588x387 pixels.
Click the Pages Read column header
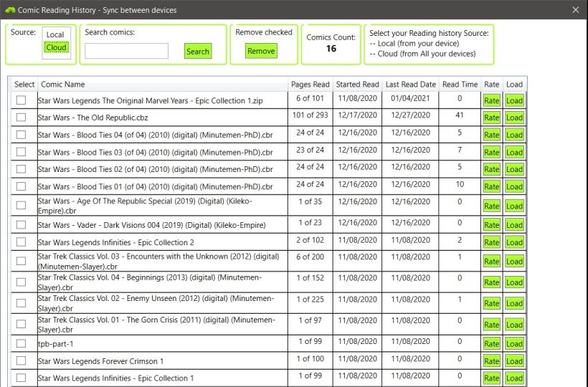pos(310,85)
